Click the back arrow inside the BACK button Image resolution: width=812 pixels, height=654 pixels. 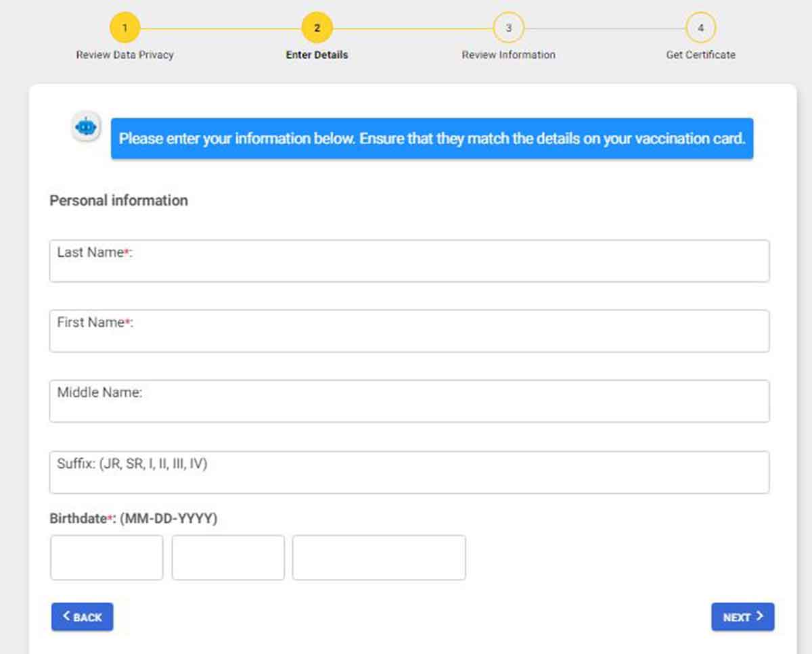(x=67, y=616)
